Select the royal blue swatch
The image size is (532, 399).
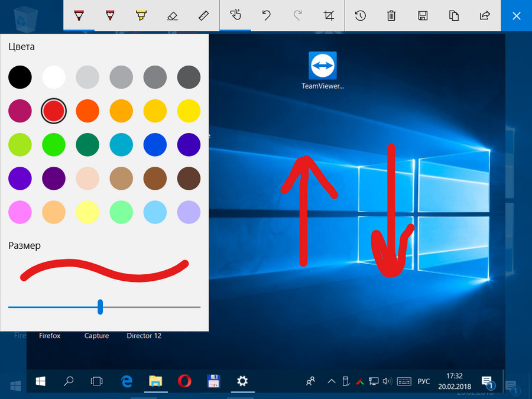coord(155,145)
